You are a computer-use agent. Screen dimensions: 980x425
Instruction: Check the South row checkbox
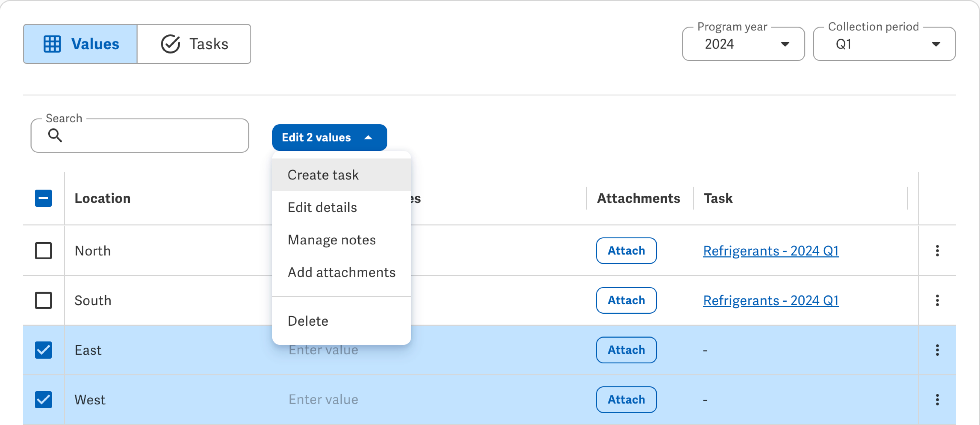[x=43, y=300]
